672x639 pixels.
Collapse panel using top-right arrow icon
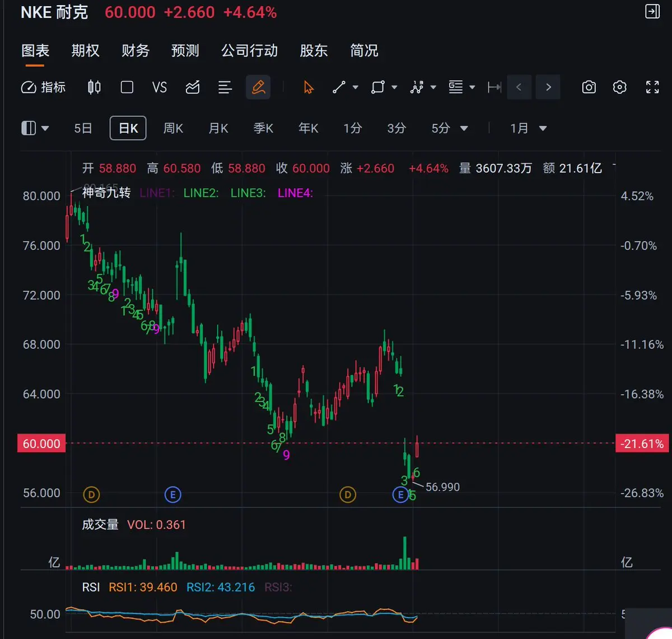652,12
